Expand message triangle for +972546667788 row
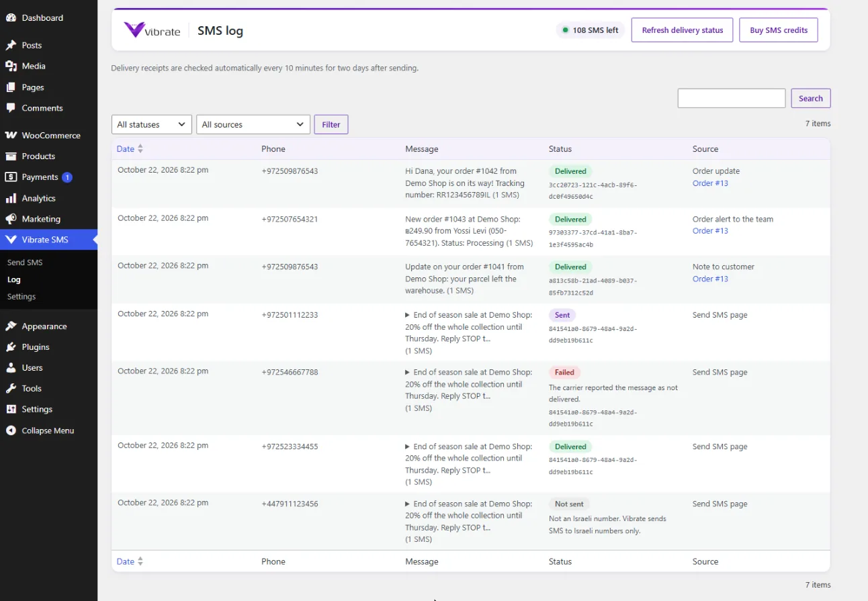 point(407,372)
